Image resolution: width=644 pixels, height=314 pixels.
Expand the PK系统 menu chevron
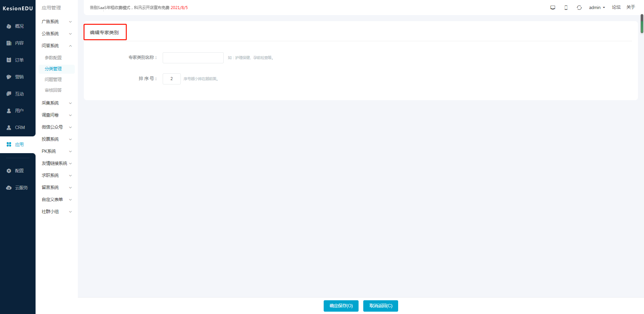(70, 151)
